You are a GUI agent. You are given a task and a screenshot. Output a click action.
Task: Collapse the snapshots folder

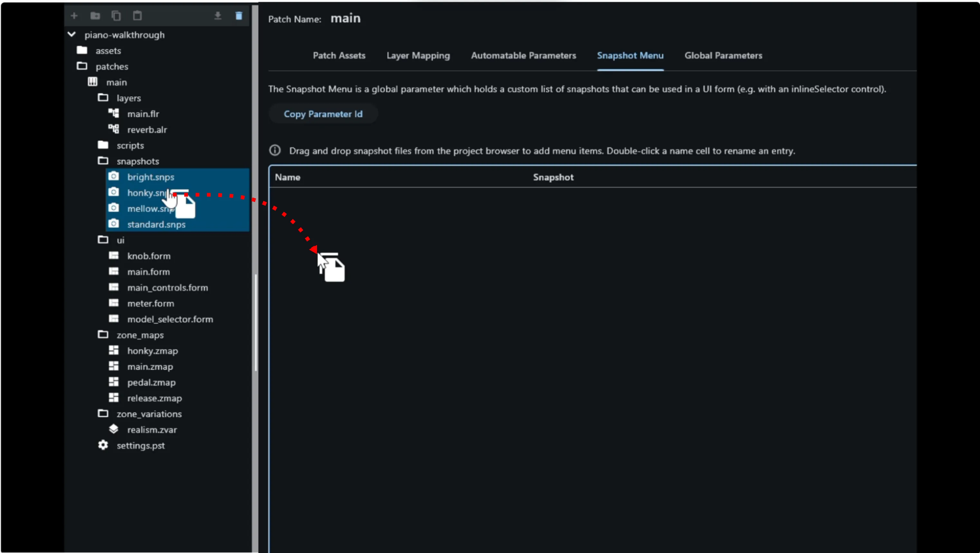(103, 161)
